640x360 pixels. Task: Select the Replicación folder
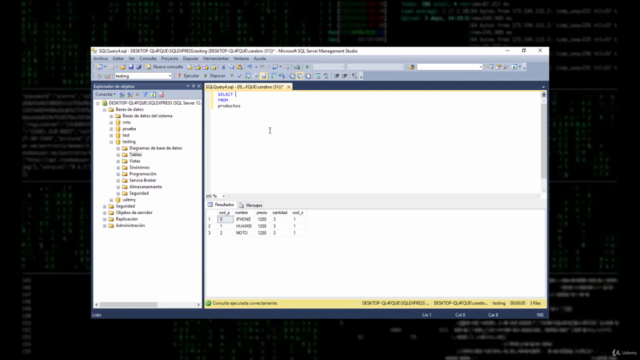tap(127, 219)
